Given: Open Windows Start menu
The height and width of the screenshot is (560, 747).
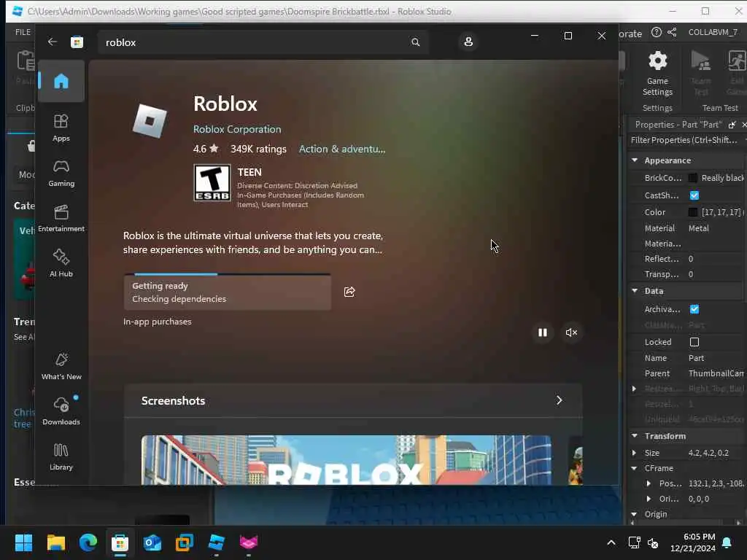Looking at the screenshot, I should coord(23,542).
